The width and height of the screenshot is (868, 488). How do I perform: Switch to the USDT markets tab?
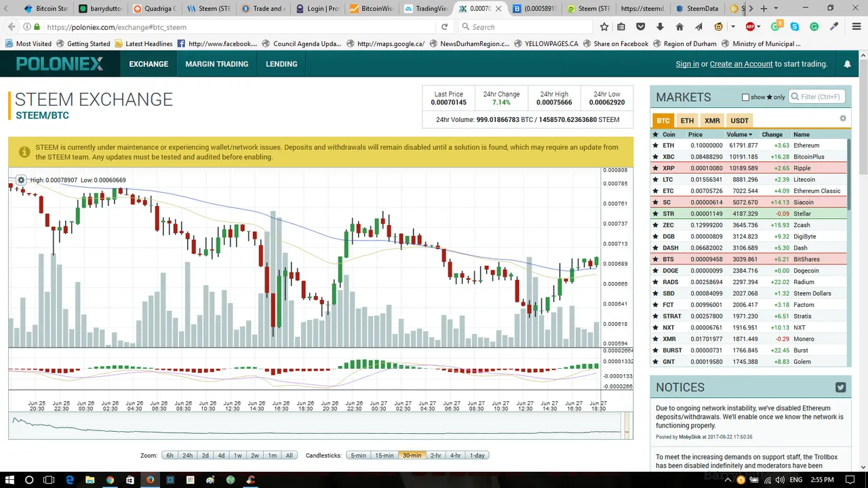tap(740, 121)
